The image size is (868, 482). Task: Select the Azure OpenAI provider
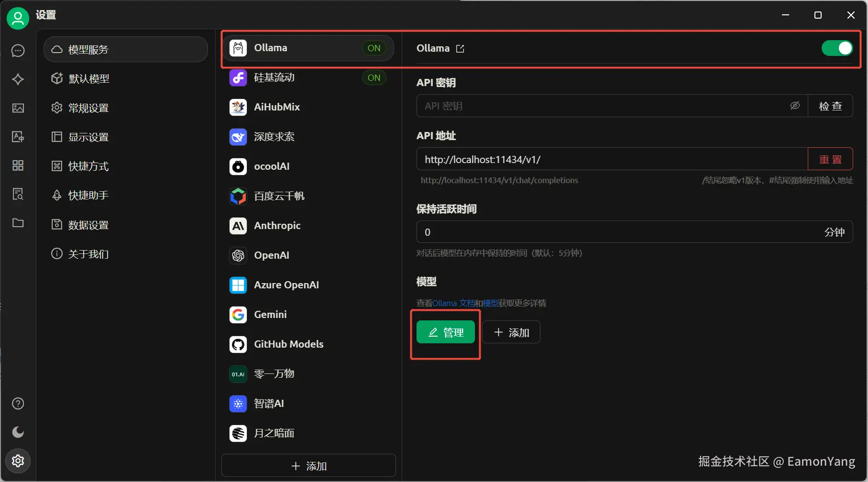[308, 285]
